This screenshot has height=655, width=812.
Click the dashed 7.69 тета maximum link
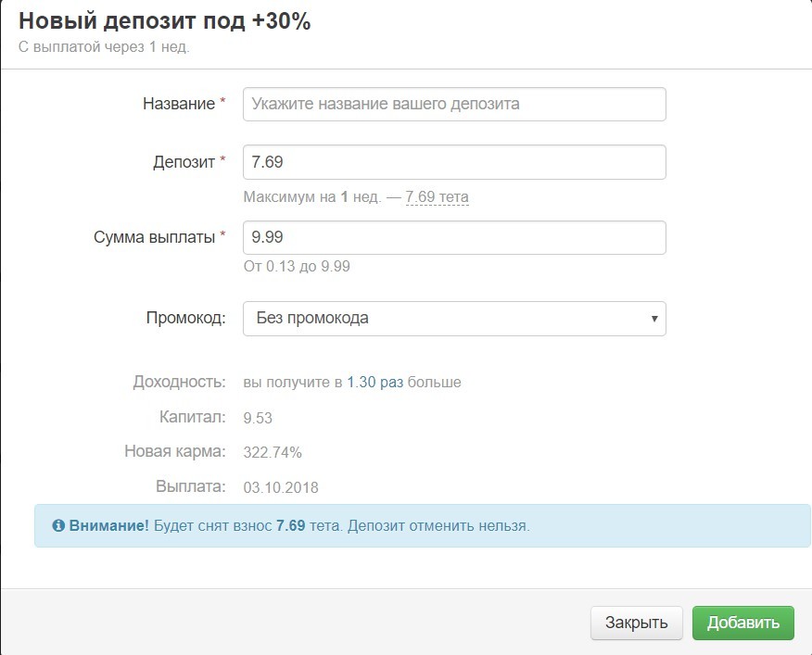tap(437, 197)
